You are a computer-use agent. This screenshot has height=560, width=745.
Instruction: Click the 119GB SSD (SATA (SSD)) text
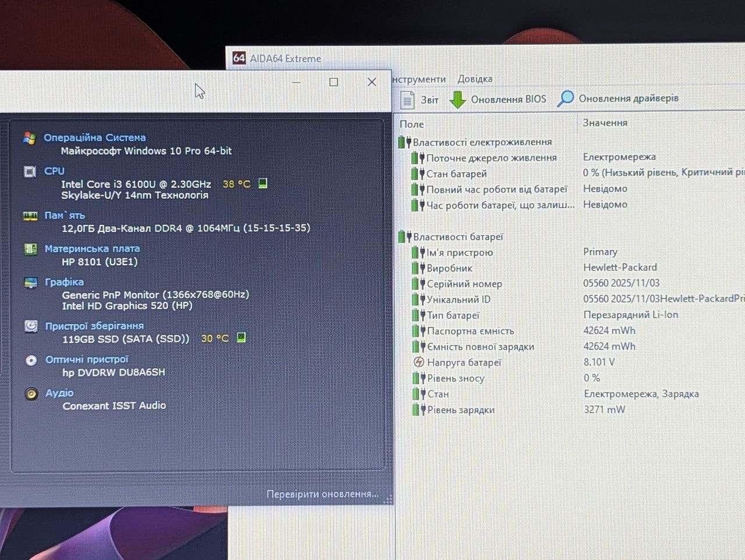point(126,338)
